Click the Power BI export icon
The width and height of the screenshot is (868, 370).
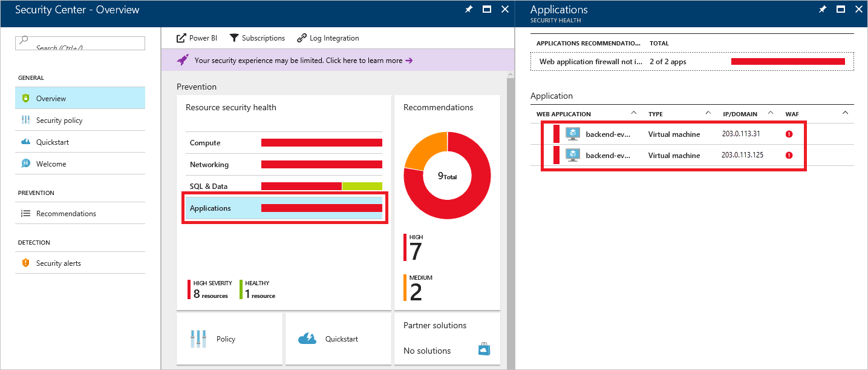coord(181,38)
